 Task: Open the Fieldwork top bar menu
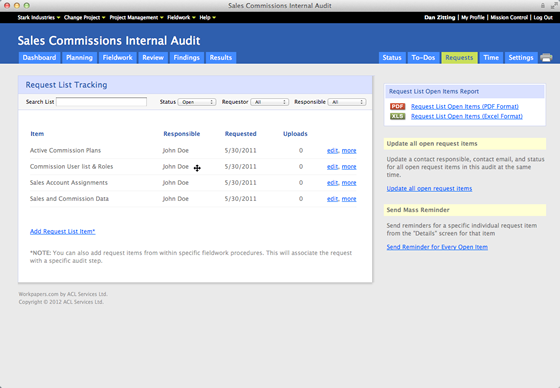coord(181,18)
